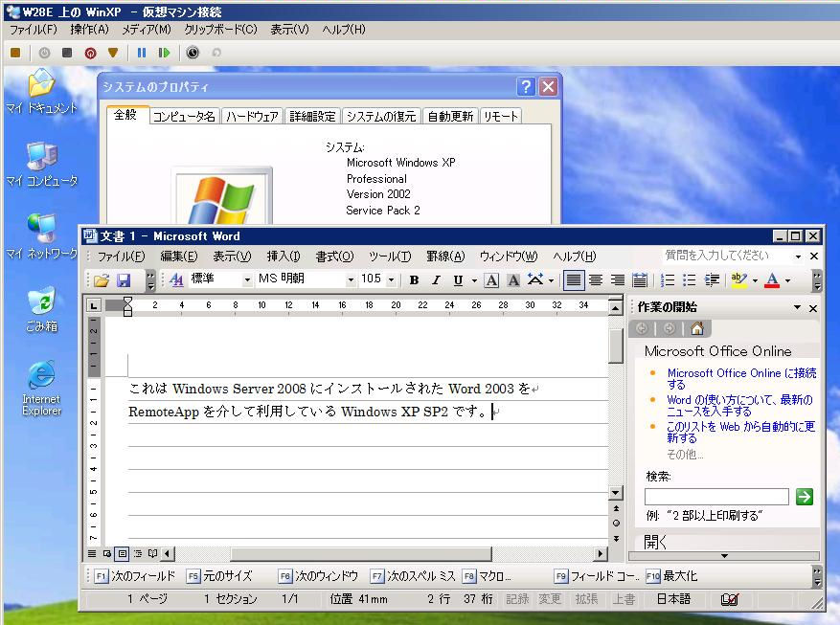Image resolution: width=840 pixels, height=625 pixels.
Task: Open the highlight color dropdown arrow
Action: [x=755, y=280]
